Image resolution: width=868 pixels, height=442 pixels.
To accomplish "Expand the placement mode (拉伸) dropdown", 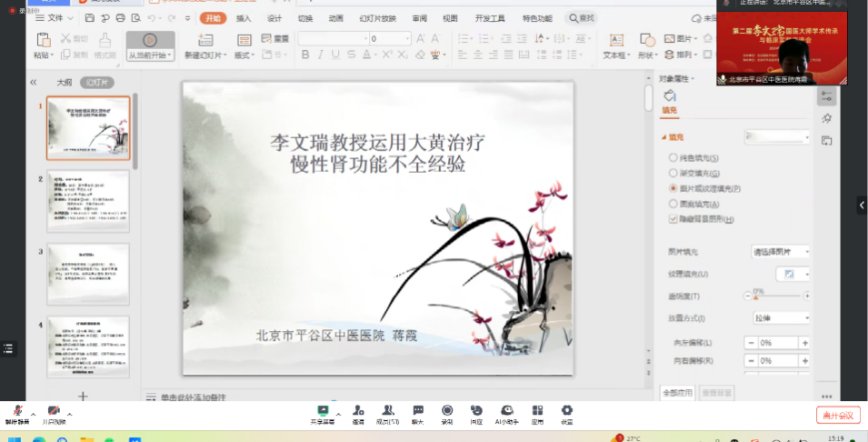I will 779,318.
